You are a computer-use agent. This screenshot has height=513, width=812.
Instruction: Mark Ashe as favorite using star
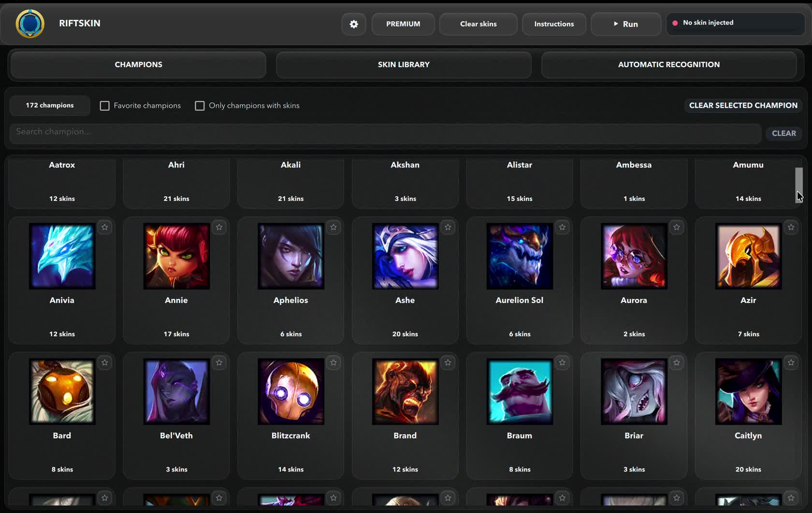point(448,228)
